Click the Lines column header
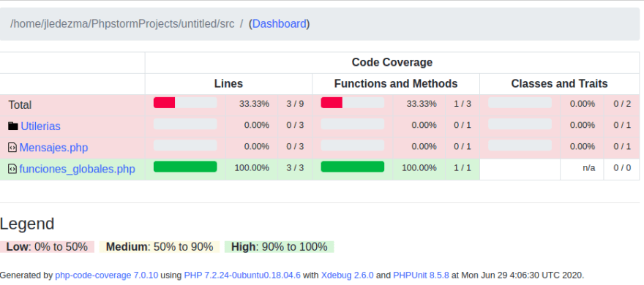 click(228, 83)
